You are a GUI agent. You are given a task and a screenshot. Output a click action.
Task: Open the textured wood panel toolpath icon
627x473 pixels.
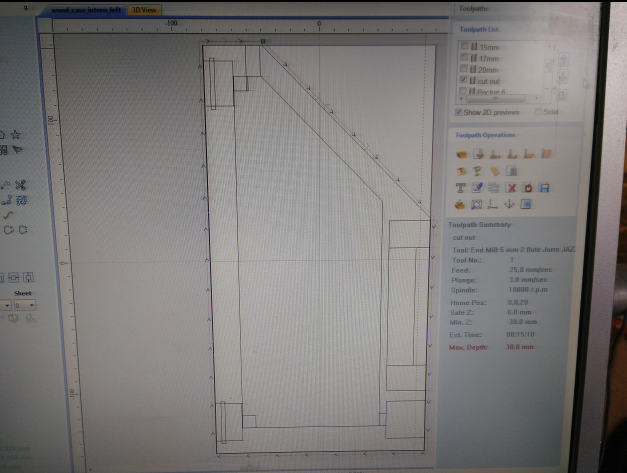[546, 154]
